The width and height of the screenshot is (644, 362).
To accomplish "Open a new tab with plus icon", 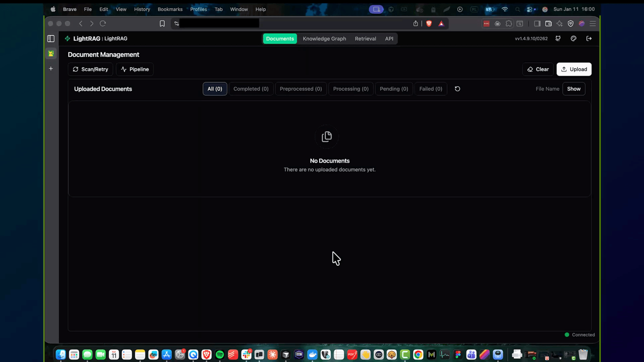I will (51, 68).
